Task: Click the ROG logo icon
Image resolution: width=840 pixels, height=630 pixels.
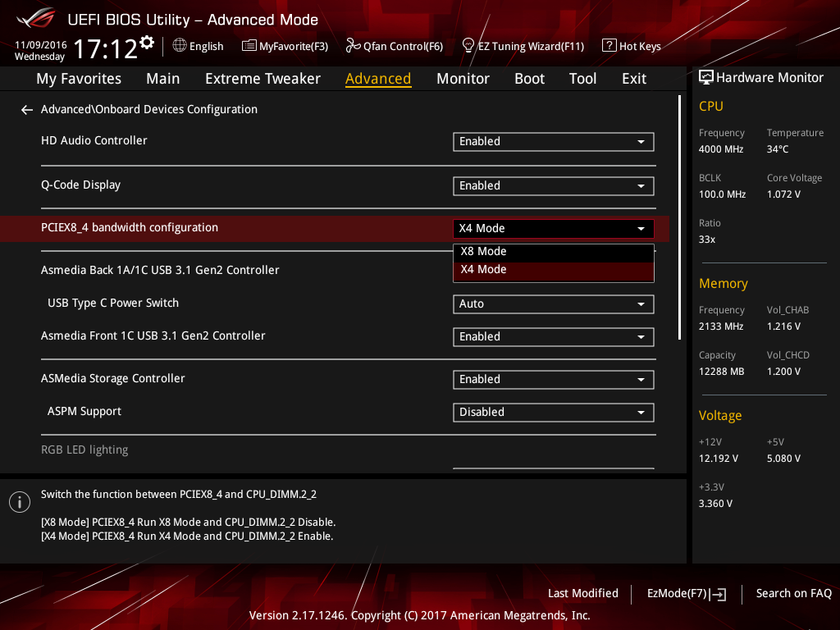Action: pos(35,18)
